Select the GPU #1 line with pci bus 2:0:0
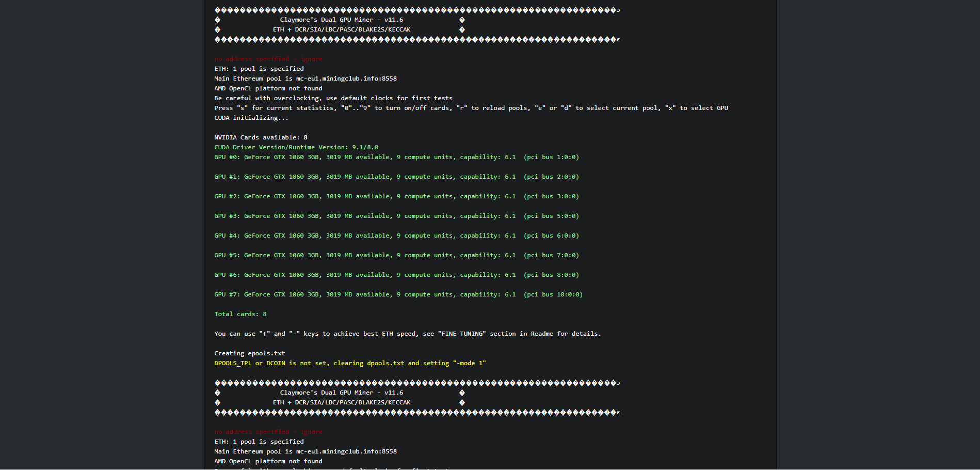Viewport: 980px width, 470px height. (x=396, y=177)
